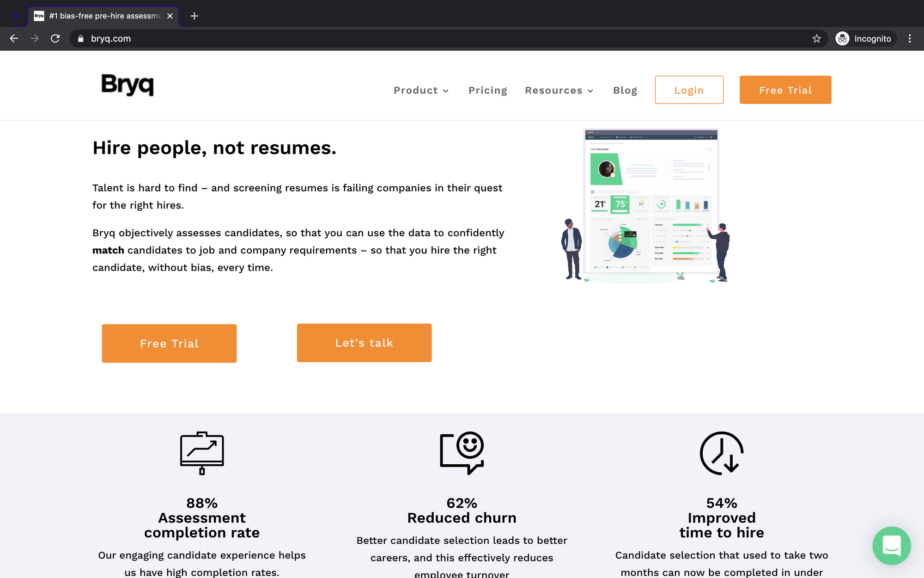Viewport: 924px width, 578px height.
Task: Expand the Resources dropdown menu
Action: 559,90
